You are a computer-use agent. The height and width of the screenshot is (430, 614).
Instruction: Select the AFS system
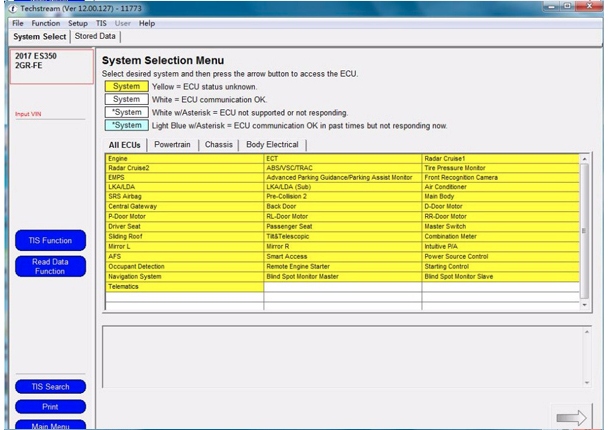pyautogui.click(x=184, y=257)
